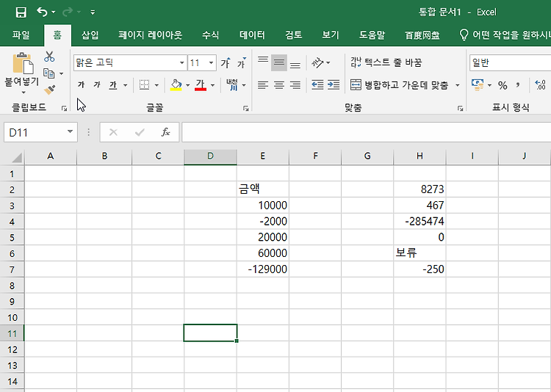Viewport: 551px width, 392px height.
Task: Click Increase Decimal icon
Action: [540, 85]
